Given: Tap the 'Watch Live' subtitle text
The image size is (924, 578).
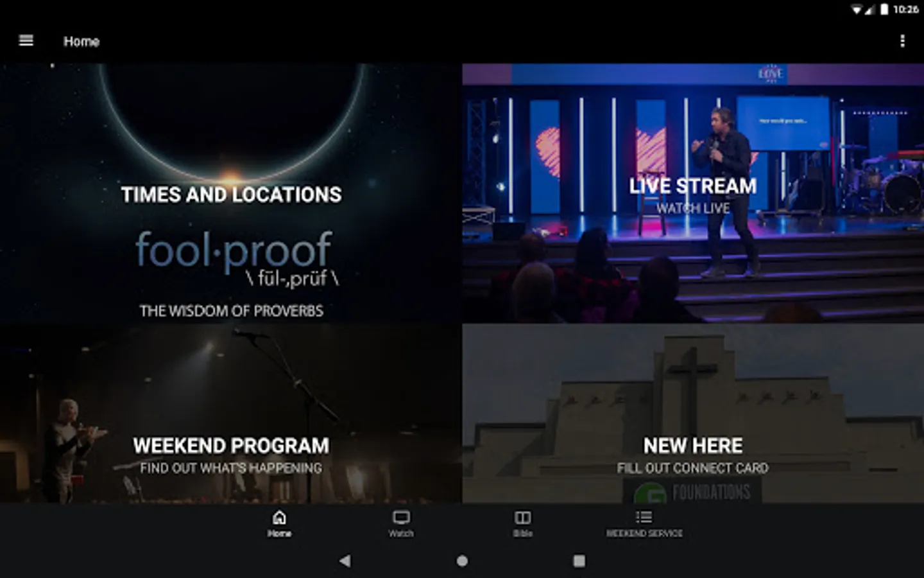Looking at the screenshot, I should (693, 208).
